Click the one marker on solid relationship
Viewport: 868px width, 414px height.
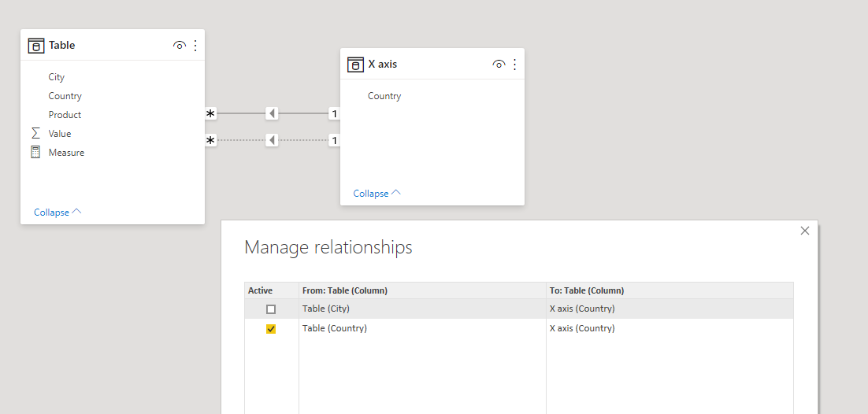coord(334,113)
